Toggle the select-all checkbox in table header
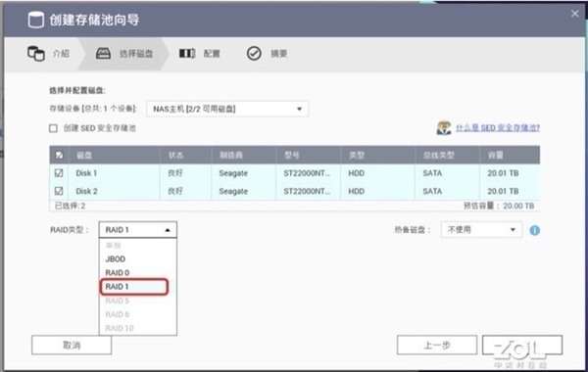Screen dimensions: 588x372 coord(59,155)
